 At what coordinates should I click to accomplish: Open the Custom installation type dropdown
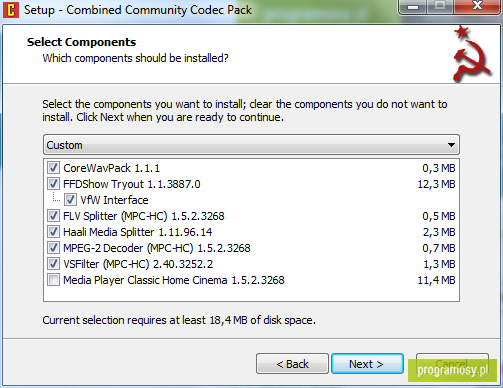click(x=251, y=145)
